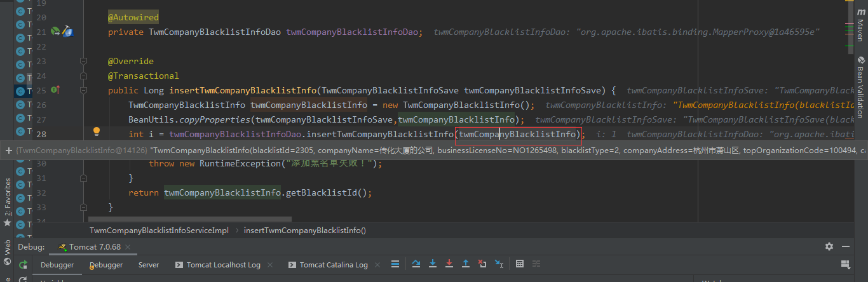Click the Step Out icon
868x282 pixels.
[x=465, y=264]
